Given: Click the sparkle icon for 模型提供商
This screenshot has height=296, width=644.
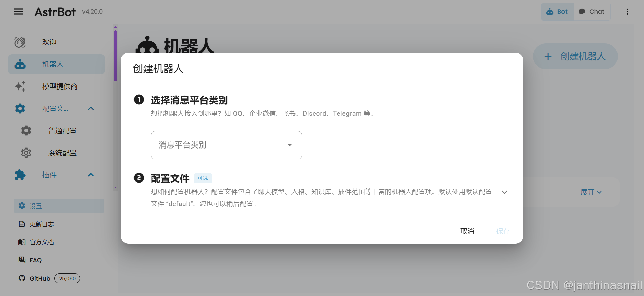Looking at the screenshot, I should [x=20, y=86].
